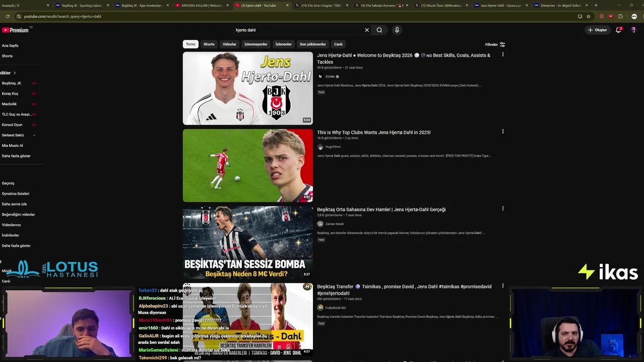The width and height of the screenshot is (644, 362).
Task: Close the hjerto dahl - YouTube tab
Action: pyautogui.click(x=287, y=6)
